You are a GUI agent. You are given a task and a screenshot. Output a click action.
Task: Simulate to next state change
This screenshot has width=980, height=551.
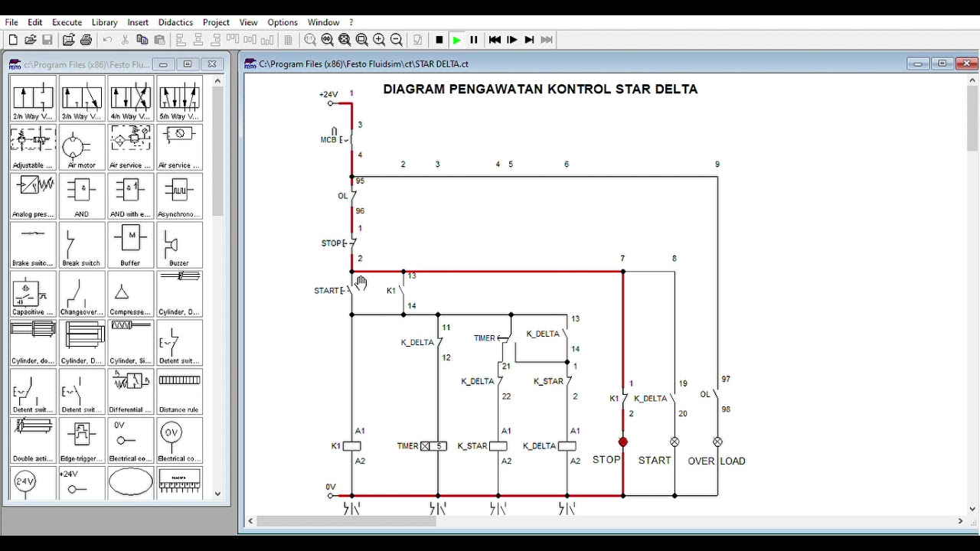pos(529,40)
